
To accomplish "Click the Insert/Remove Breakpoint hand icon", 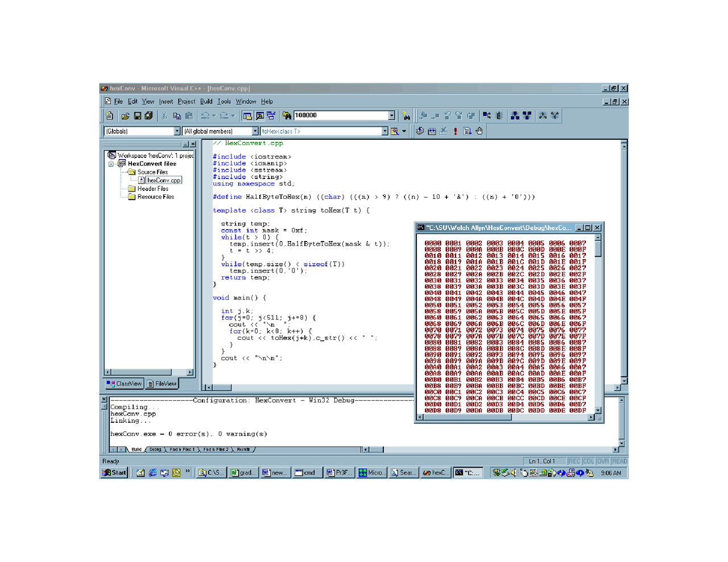I will point(479,131).
